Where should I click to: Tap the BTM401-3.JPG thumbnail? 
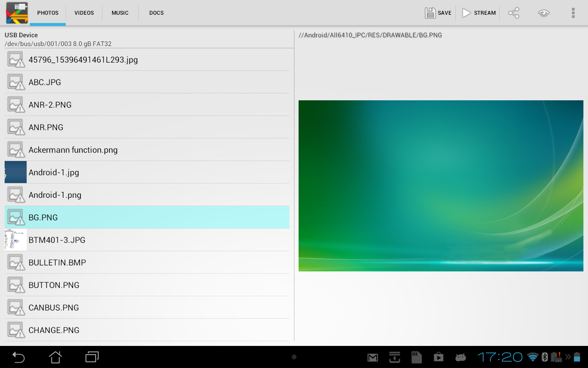[16, 240]
